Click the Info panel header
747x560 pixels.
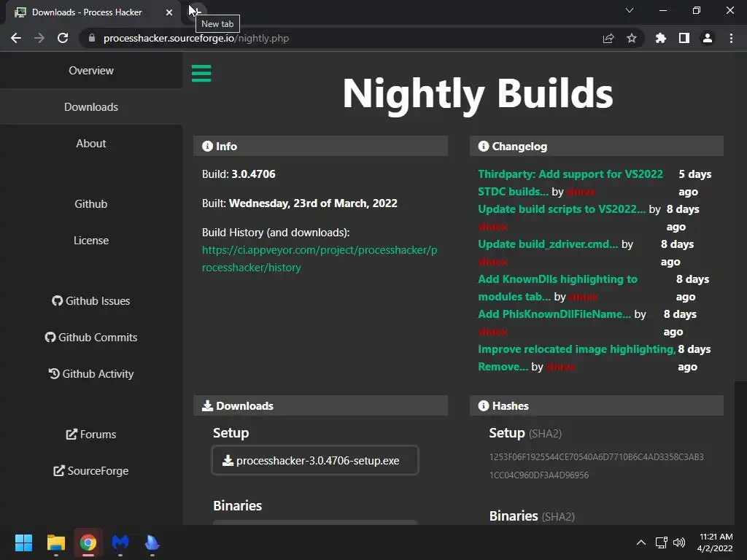tap(320, 146)
